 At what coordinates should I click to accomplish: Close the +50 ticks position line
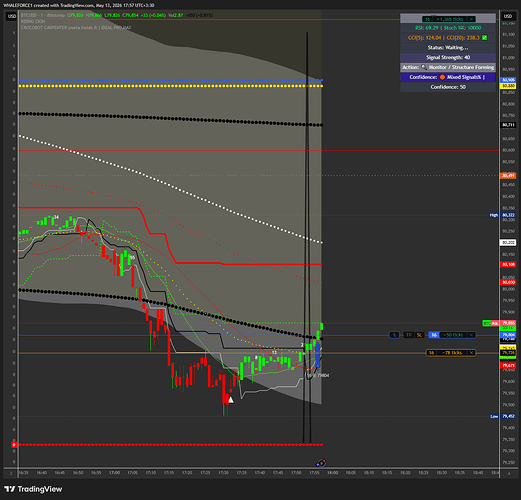click(x=471, y=335)
